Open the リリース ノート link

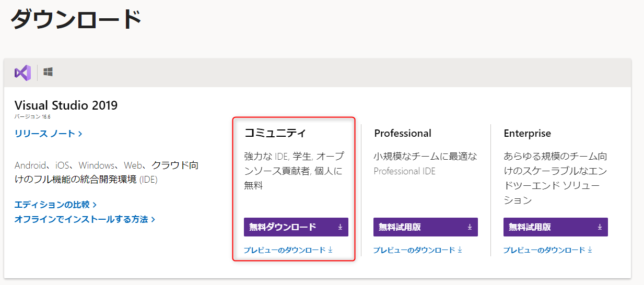pyautogui.click(x=49, y=134)
